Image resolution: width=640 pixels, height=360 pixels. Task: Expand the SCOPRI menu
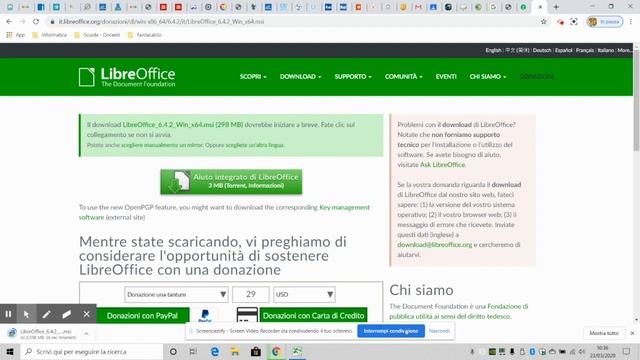coord(253,77)
